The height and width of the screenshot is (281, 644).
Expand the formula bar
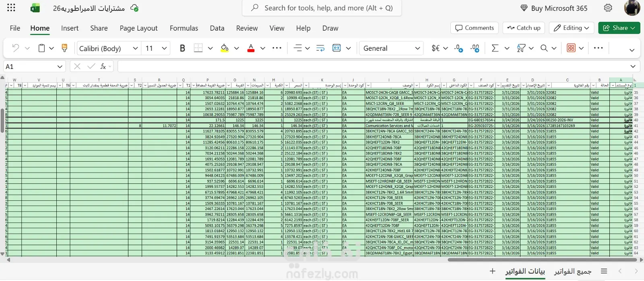coord(633,67)
